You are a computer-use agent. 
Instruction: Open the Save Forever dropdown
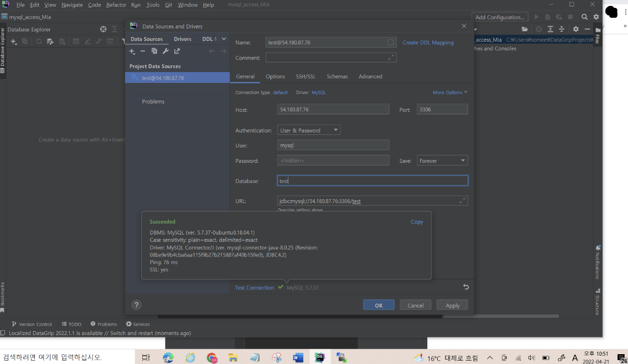tap(442, 160)
